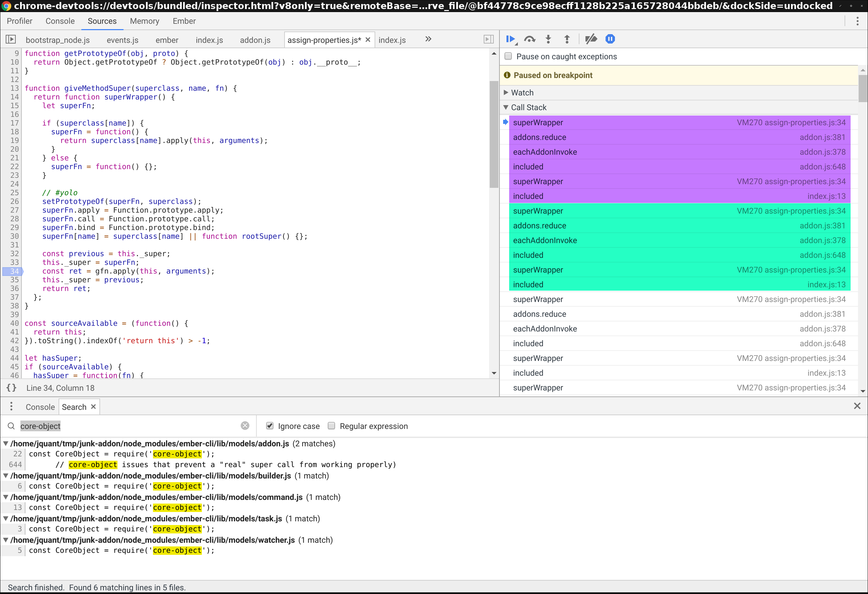
Task: Clear the core-object search query
Action: click(245, 426)
